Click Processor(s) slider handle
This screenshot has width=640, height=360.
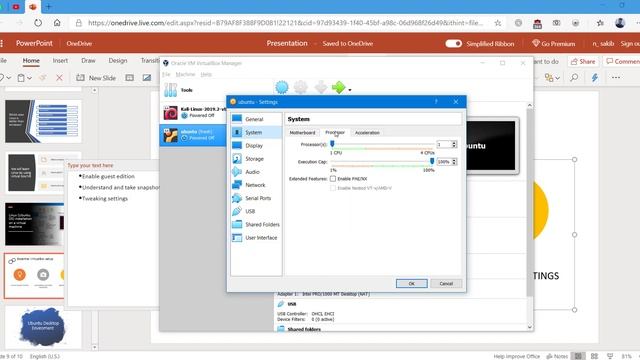pyautogui.click(x=332, y=144)
